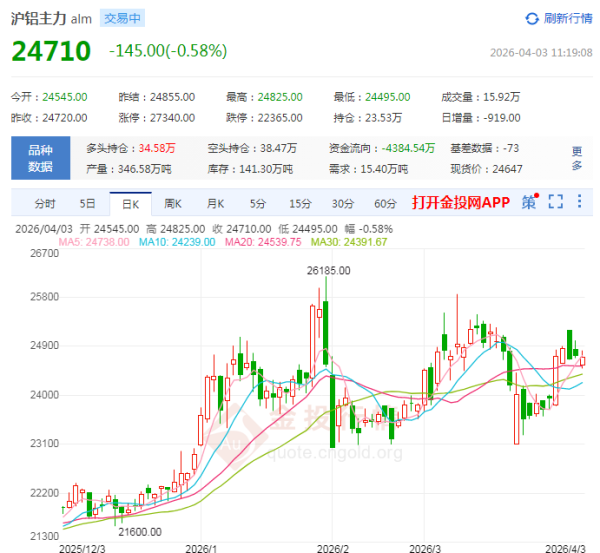Open the three-dot more options menu
Image resolution: width=600 pixels, height=553 pixels.
pyautogui.click(x=579, y=201)
